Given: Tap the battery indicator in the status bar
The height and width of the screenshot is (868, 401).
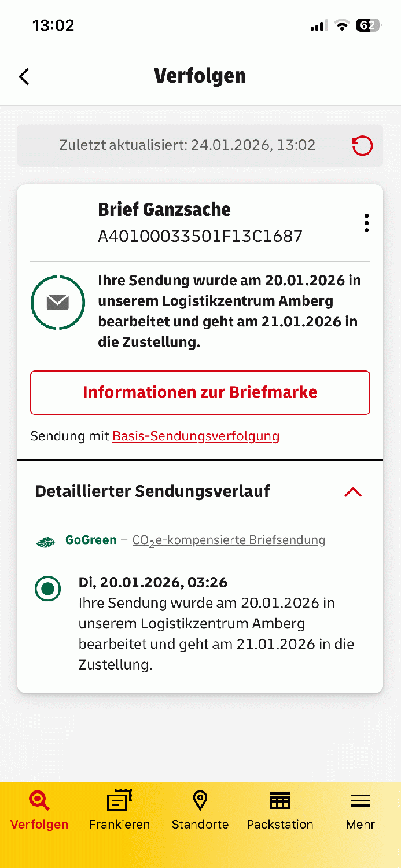Looking at the screenshot, I should point(368,25).
